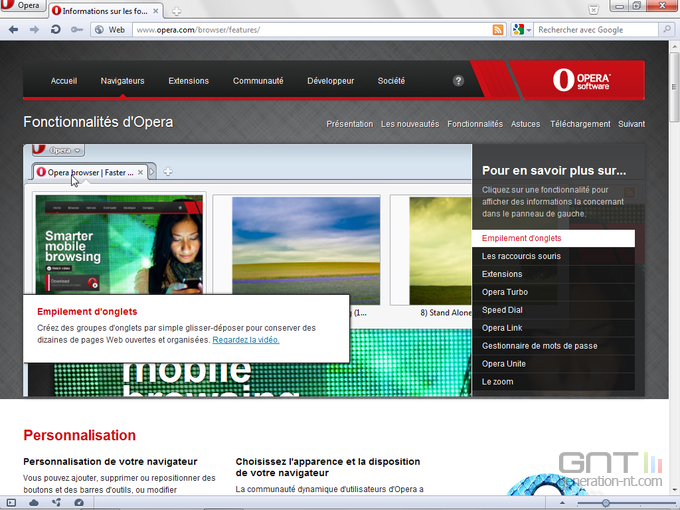Open the Développeur menu item
Image resolution: width=680 pixels, height=510 pixels.
[330, 81]
